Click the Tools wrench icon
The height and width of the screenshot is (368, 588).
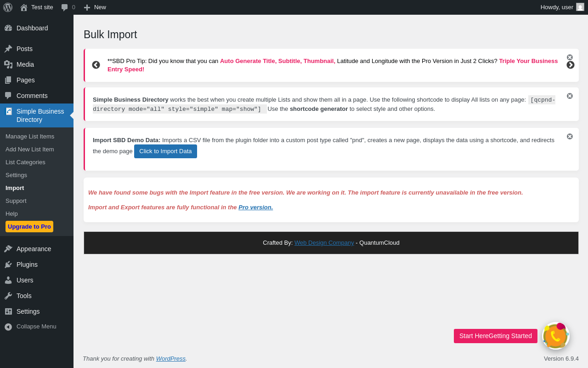[x=8, y=296]
